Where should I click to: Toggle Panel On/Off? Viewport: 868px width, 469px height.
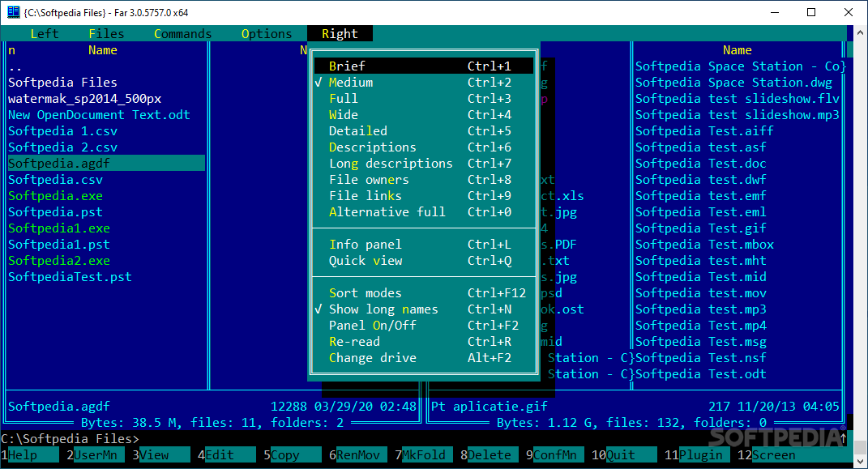point(424,325)
